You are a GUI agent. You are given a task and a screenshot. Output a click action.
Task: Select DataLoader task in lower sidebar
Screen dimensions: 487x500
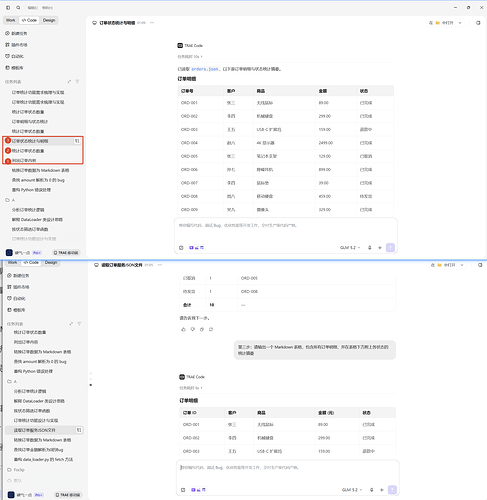pyautogui.click(x=39, y=401)
